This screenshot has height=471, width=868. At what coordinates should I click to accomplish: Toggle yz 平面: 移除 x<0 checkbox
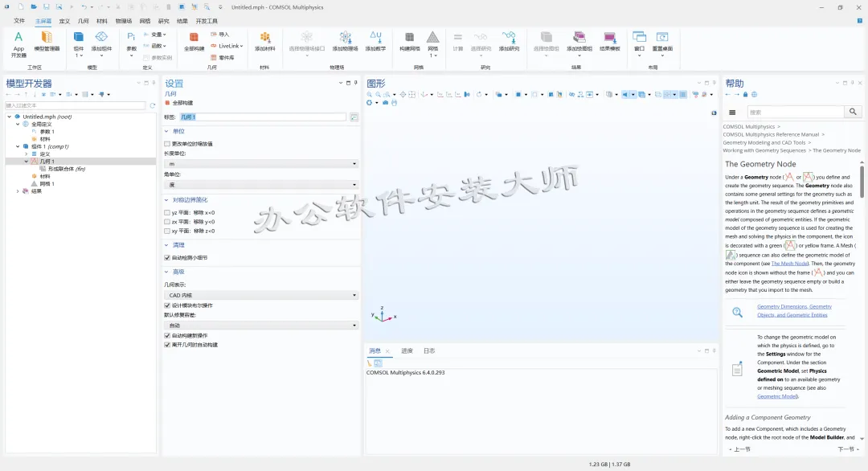pyautogui.click(x=167, y=212)
